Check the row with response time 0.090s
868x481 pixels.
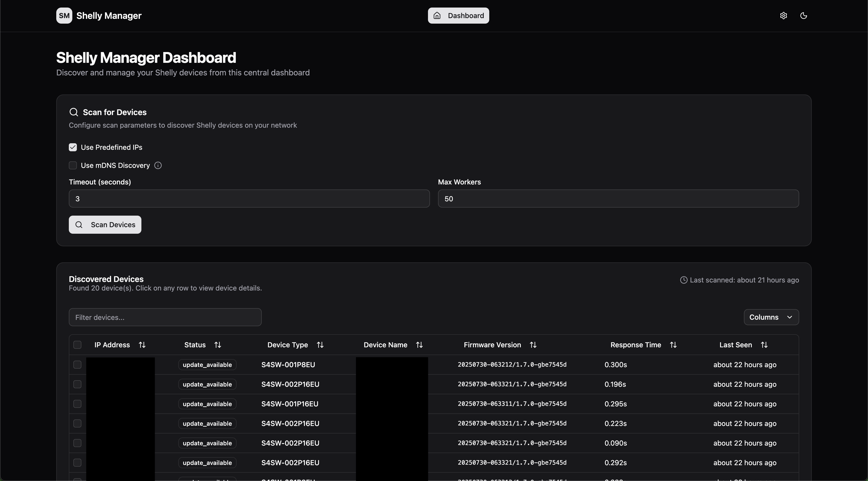click(x=78, y=443)
